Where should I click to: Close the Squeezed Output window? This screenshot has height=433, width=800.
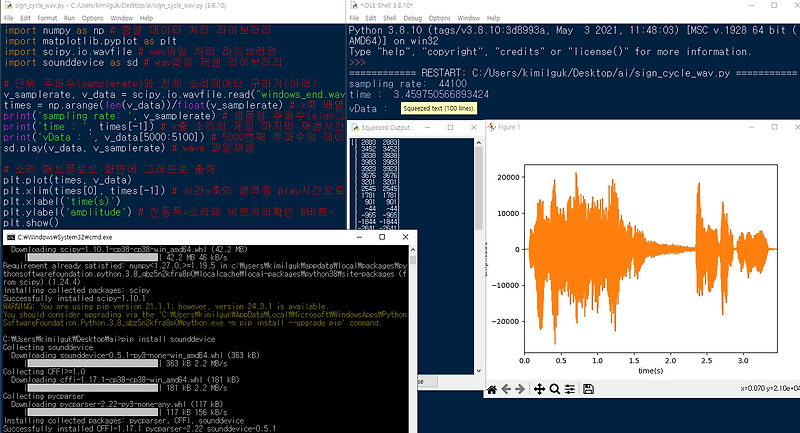[x=473, y=128]
